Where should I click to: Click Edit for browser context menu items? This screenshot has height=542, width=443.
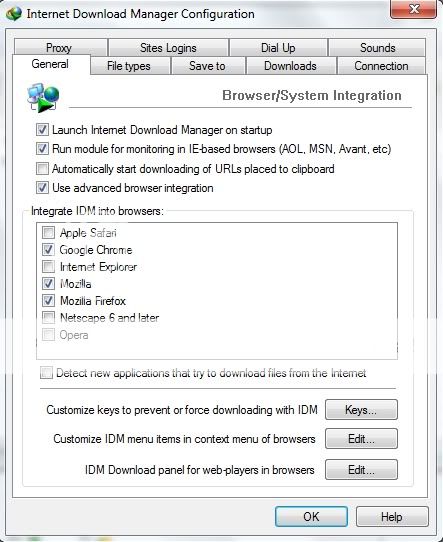click(x=361, y=439)
